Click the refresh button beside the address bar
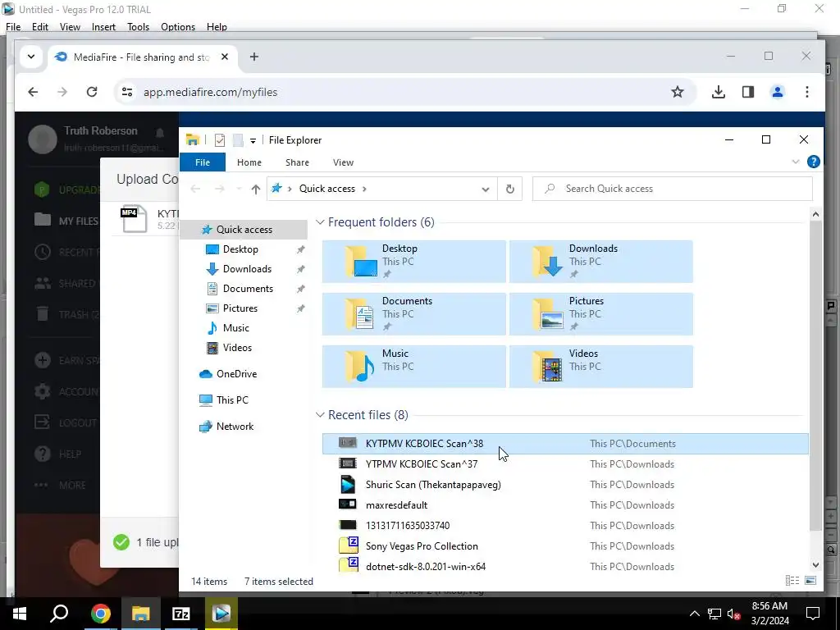The height and width of the screenshot is (630, 840). 510,189
